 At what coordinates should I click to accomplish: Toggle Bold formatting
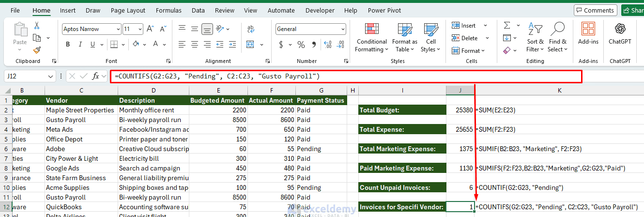68,45
